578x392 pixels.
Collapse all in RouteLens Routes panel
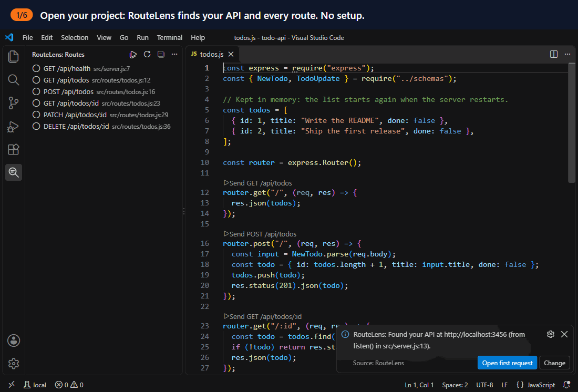pos(161,54)
